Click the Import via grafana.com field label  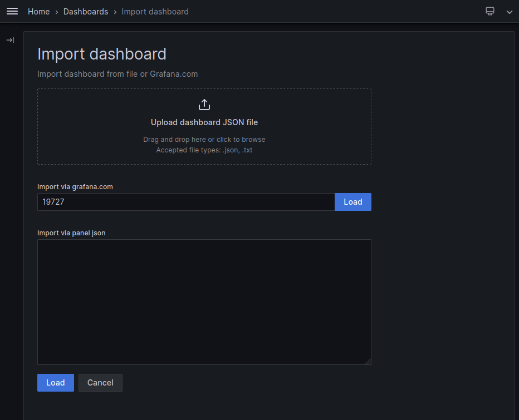point(75,187)
